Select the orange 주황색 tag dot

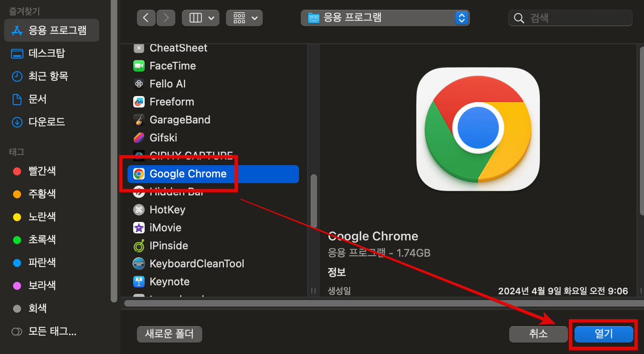[x=17, y=194]
